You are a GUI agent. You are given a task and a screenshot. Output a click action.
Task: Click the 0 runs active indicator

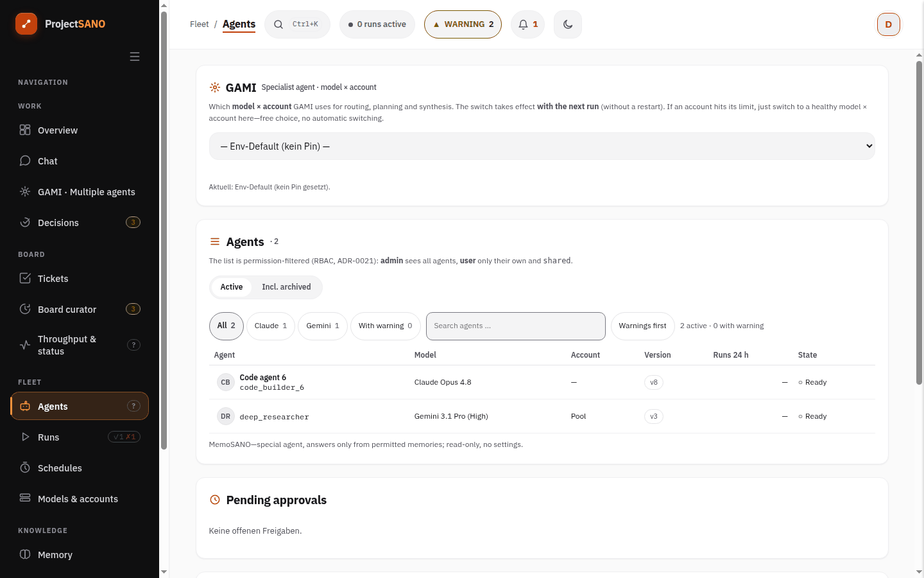[377, 24]
